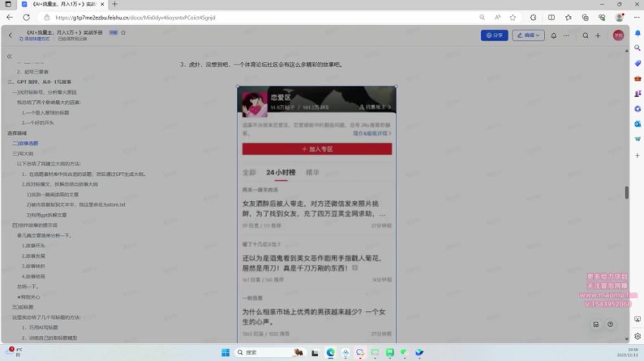644x361 pixels.
Task: Search within the Feishu document
Action: 583,35
